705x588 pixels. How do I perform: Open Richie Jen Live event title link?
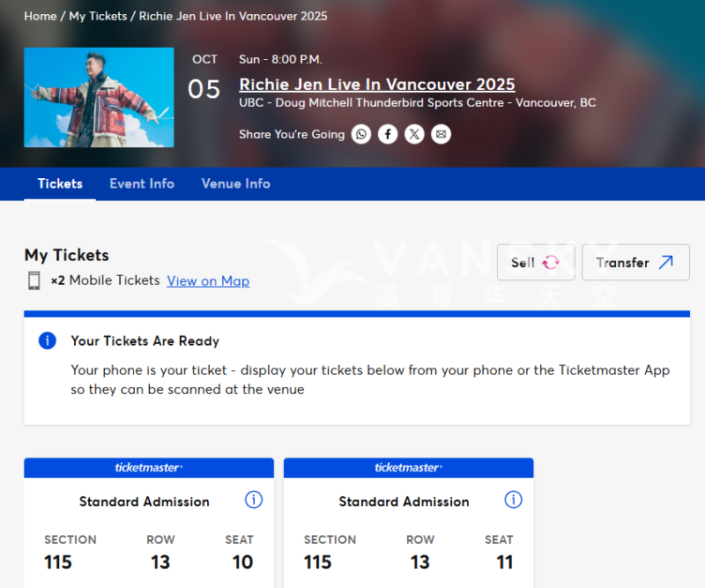(x=377, y=85)
